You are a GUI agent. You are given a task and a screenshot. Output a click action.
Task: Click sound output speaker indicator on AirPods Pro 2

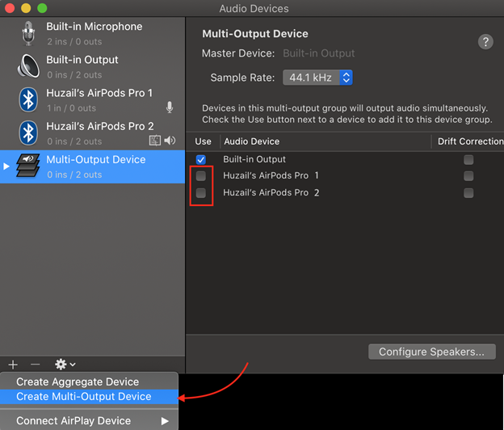(x=170, y=141)
